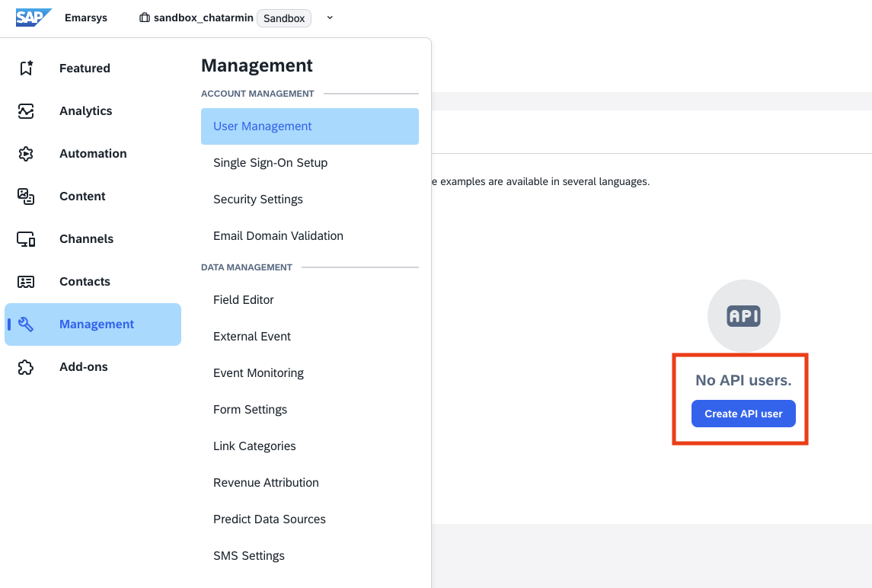Viewport: 872px width, 588px height.
Task: Click the Contacts card icon
Action: pyautogui.click(x=26, y=281)
